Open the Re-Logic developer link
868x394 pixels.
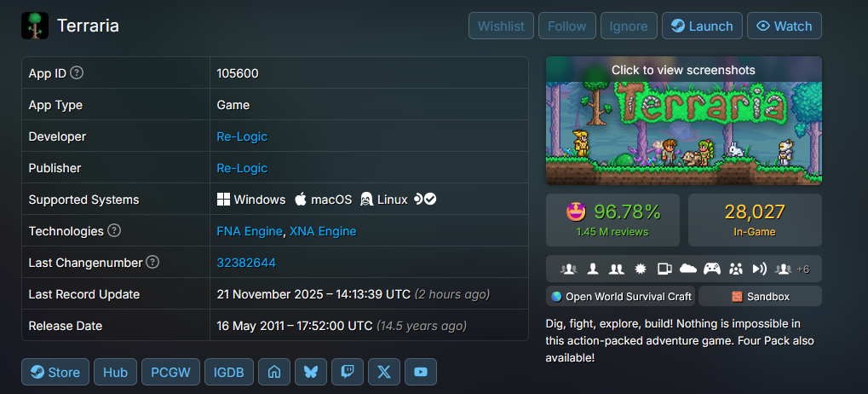242,136
